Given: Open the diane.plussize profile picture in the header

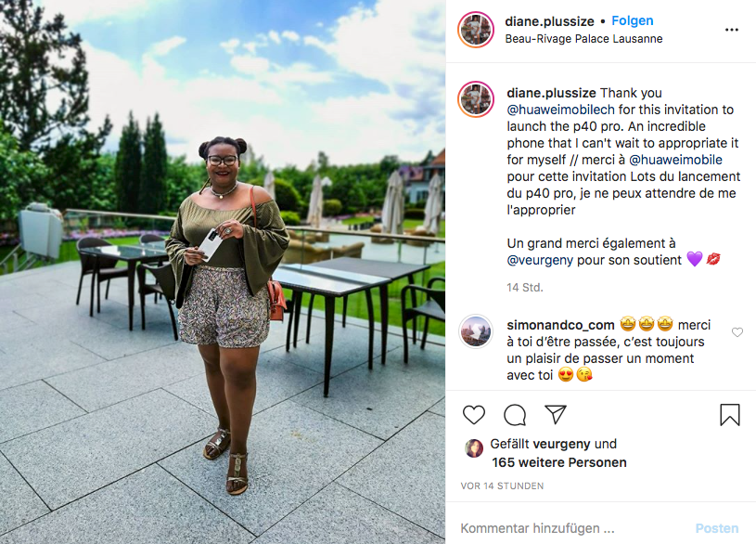Looking at the screenshot, I should click(476, 30).
